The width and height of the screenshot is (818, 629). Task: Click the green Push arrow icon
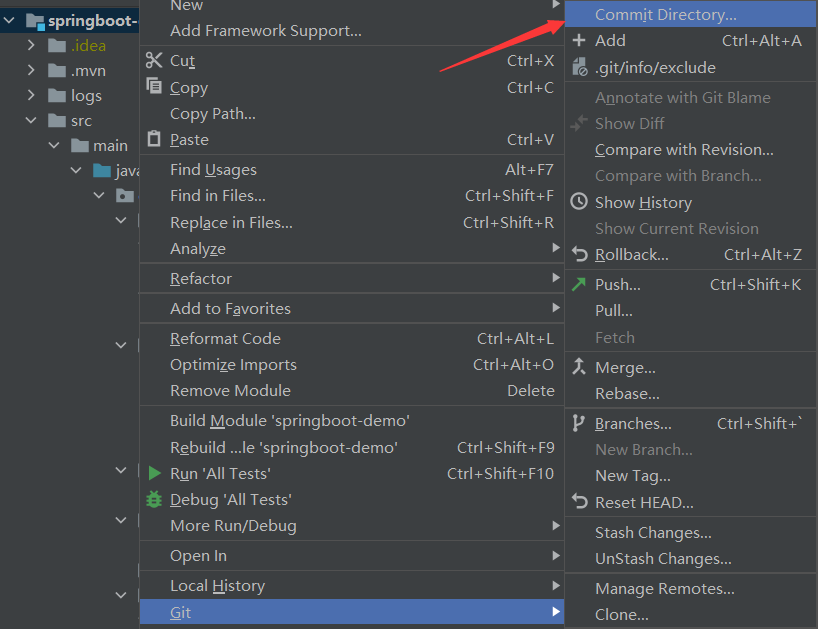point(579,284)
